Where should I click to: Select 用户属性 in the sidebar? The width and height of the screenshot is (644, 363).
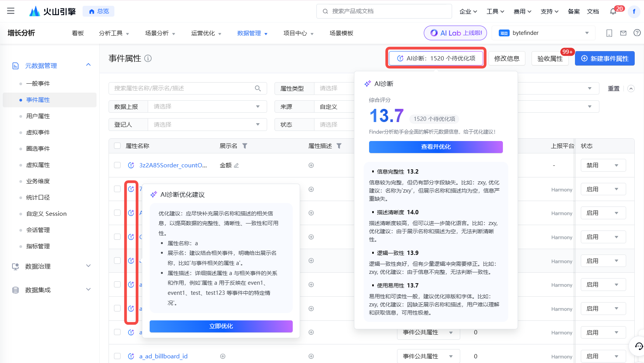coord(38,116)
